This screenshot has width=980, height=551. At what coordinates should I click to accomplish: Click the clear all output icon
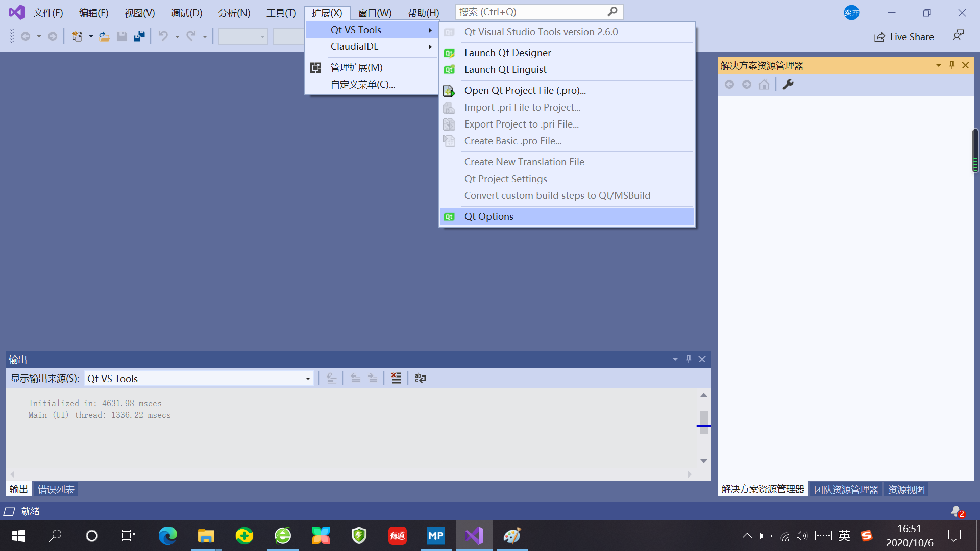(x=396, y=378)
